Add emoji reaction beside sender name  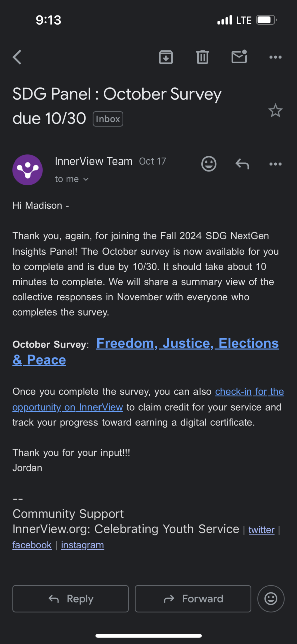pyautogui.click(x=209, y=164)
